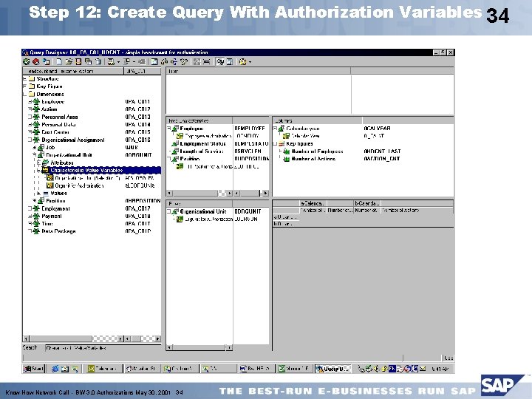Select Number of Actions key figure
The height and width of the screenshot is (399, 532).
coord(313,159)
